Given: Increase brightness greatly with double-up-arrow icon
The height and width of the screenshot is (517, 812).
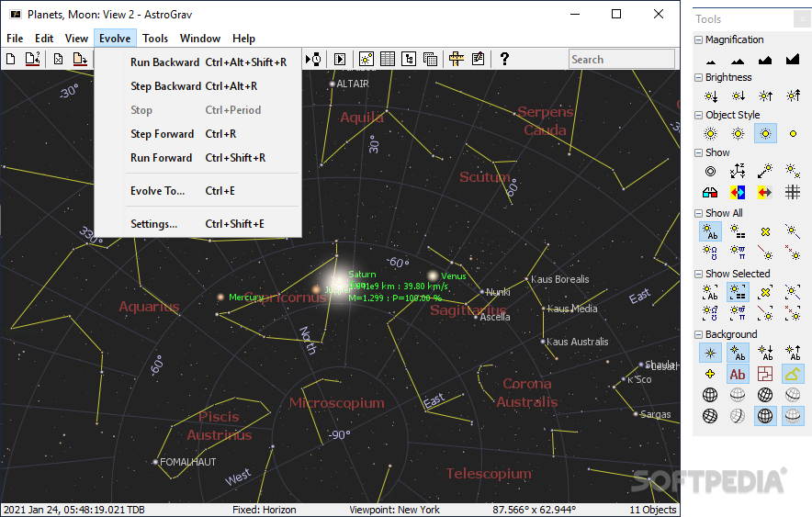Looking at the screenshot, I should (x=793, y=96).
